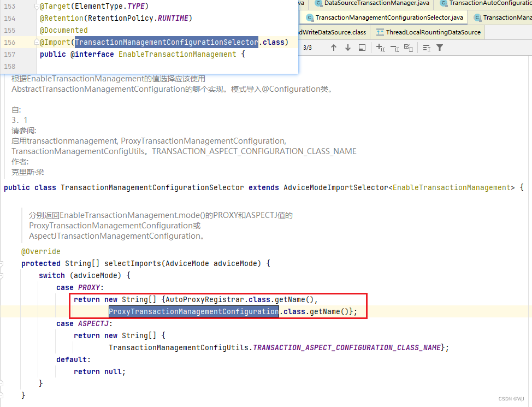Click the @Override annotation
This screenshot has width=532, height=407.
[41, 251]
